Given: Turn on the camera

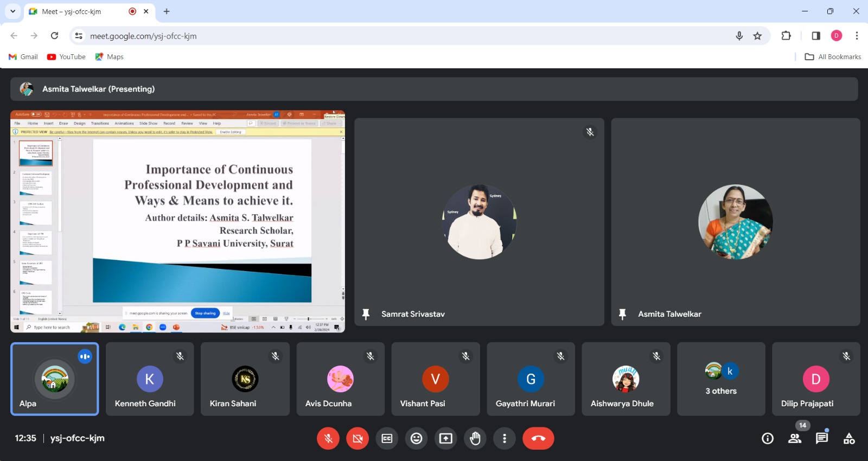Looking at the screenshot, I should pyautogui.click(x=358, y=438).
